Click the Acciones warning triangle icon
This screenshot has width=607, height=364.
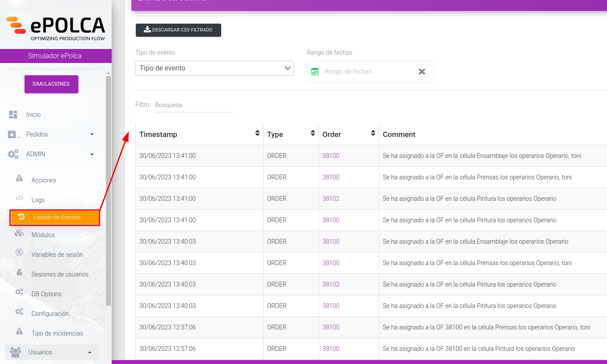point(19,178)
